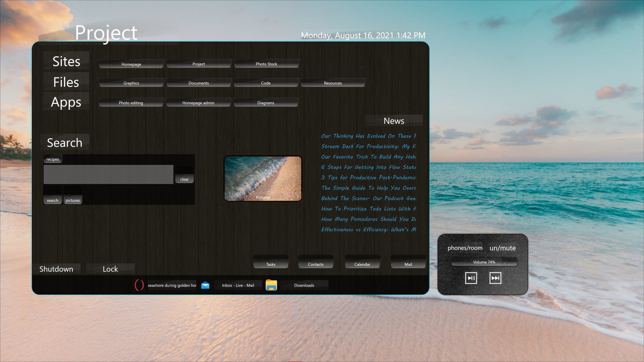Switch to the Sites section
The image size is (644, 362).
pos(66,61)
